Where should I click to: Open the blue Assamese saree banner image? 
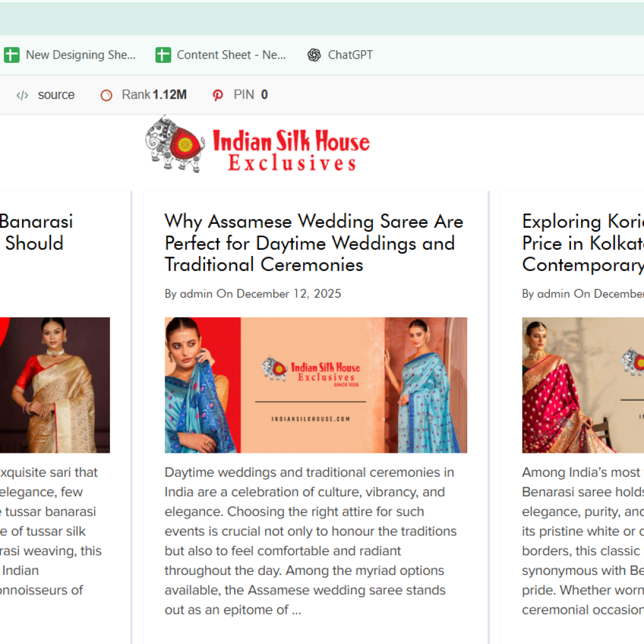(x=316, y=385)
